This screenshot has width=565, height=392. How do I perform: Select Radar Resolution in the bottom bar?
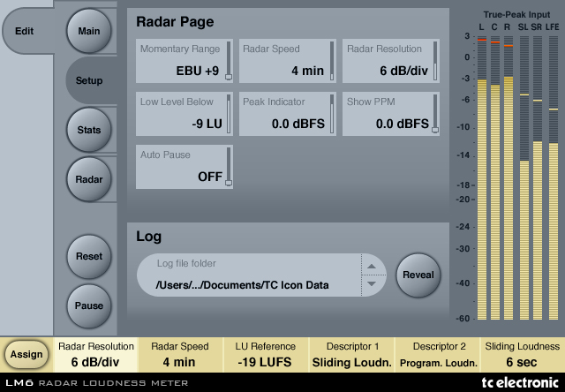coord(96,355)
